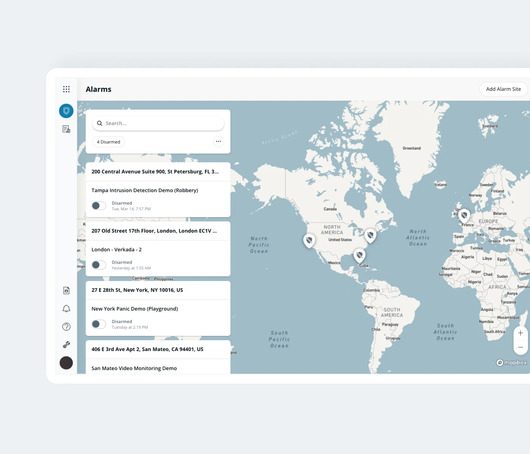Click the map zoom in plus button
This screenshot has width=530, height=454.
(521, 333)
